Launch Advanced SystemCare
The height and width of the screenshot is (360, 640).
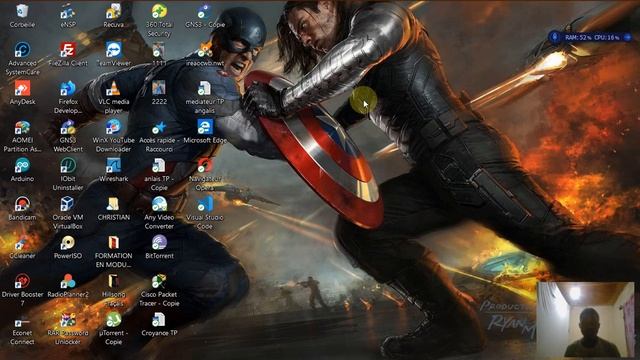point(22,50)
